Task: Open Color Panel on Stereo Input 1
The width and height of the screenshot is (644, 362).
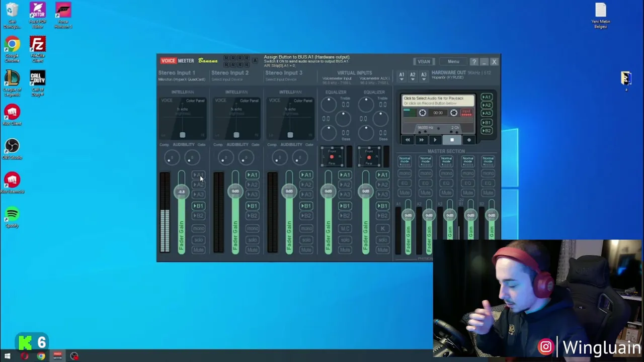Action: click(x=195, y=101)
